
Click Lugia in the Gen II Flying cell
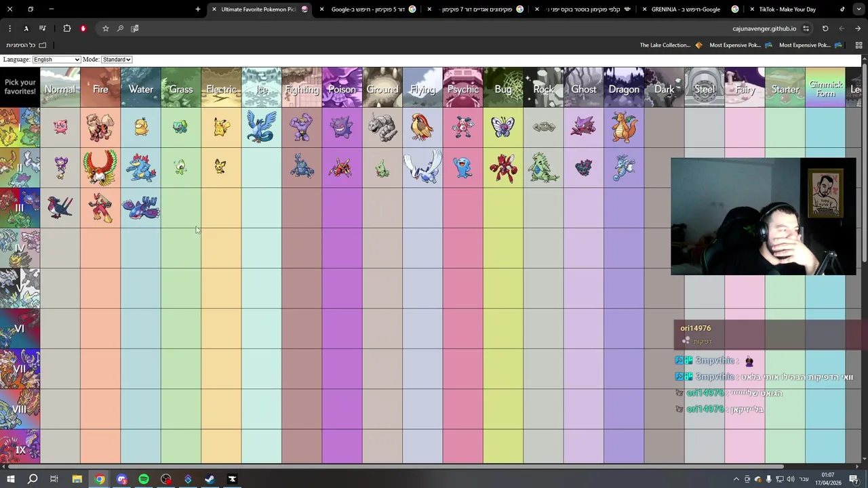point(423,167)
